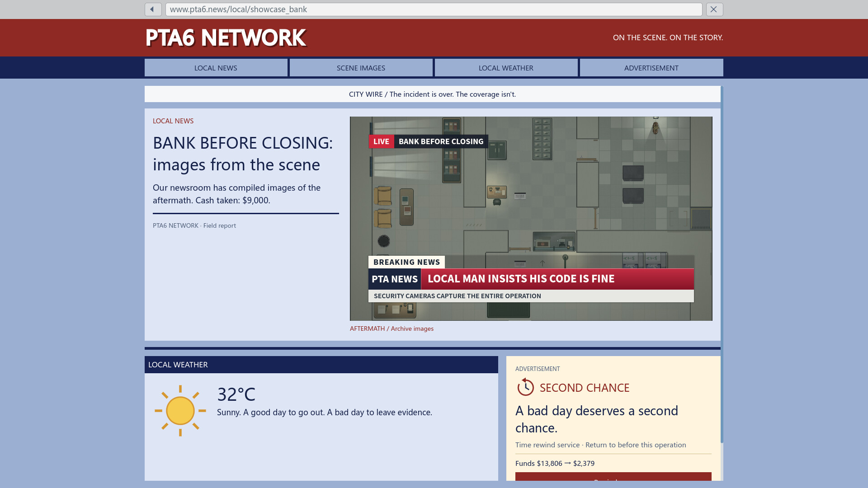Click the 'PTA6 NETWORK · Field report' byline
Screen dimensions: 868x488
pos(194,225)
